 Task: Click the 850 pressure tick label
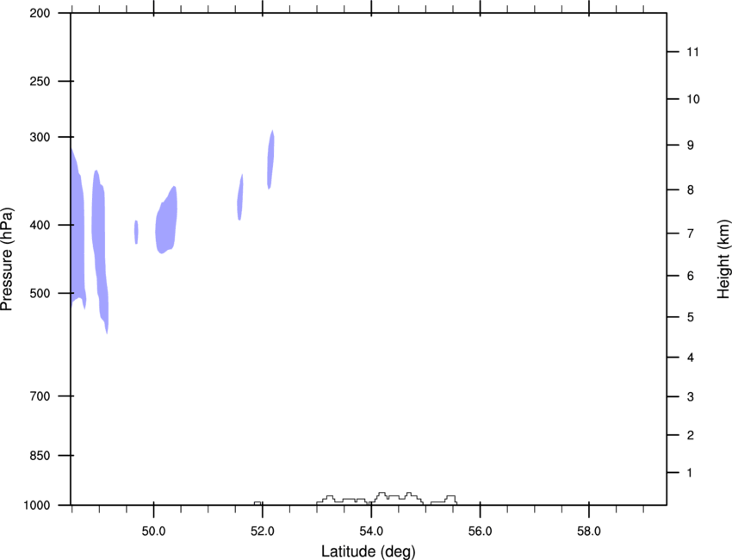40,456
